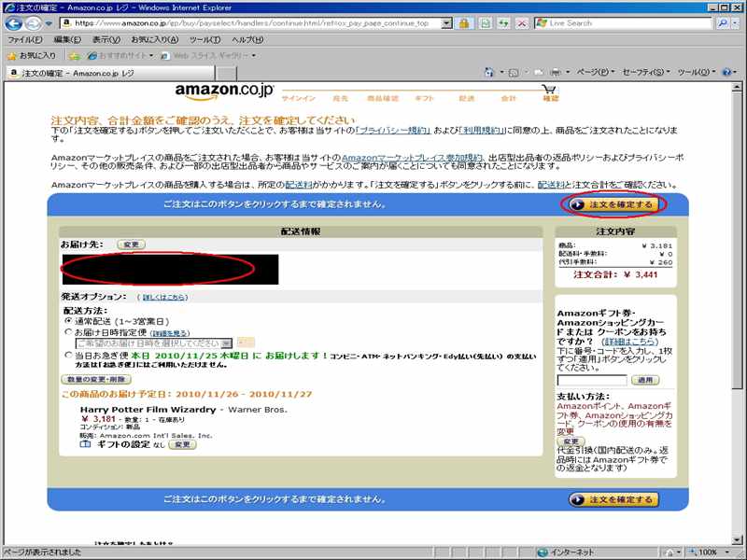Click the browser Forward arrow button
Viewport: 747px width, 560px height.
click(x=33, y=23)
